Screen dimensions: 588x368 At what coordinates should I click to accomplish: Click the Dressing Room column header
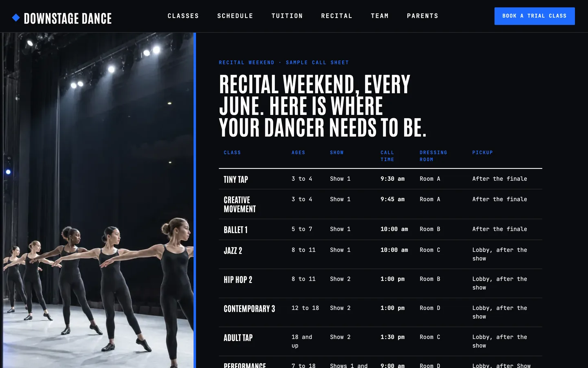point(433,156)
